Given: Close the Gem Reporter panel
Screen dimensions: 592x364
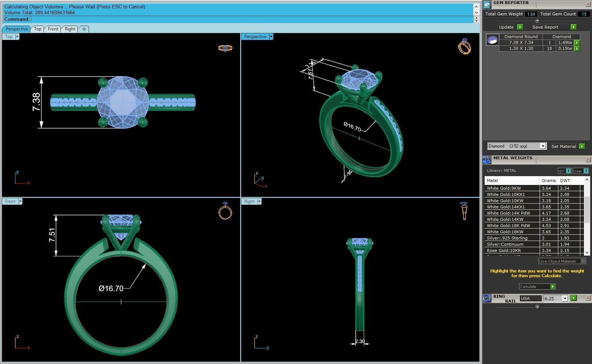Looking at the screenshot, I should pyautogui.click(x=588, y=4).
